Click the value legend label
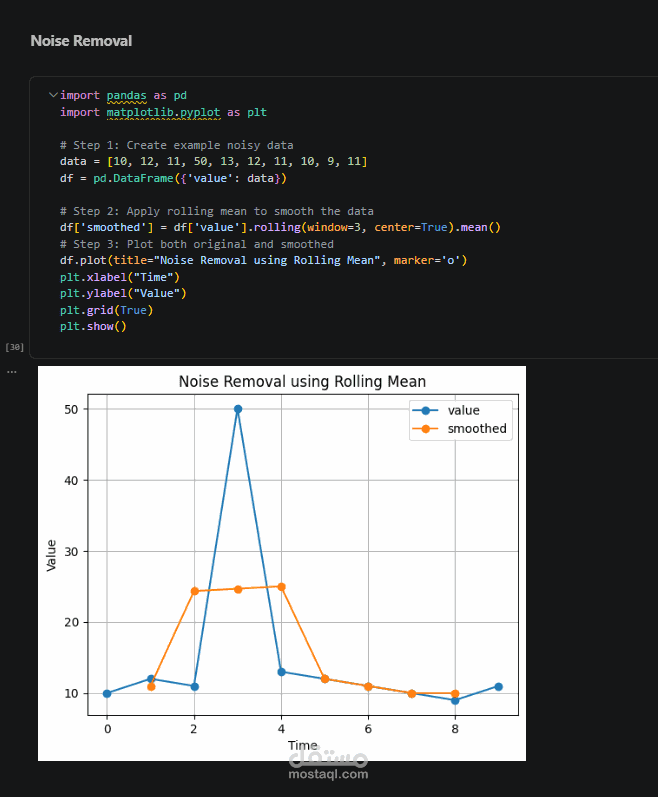The height and width of the screenshot is (797, 658). 463,410
